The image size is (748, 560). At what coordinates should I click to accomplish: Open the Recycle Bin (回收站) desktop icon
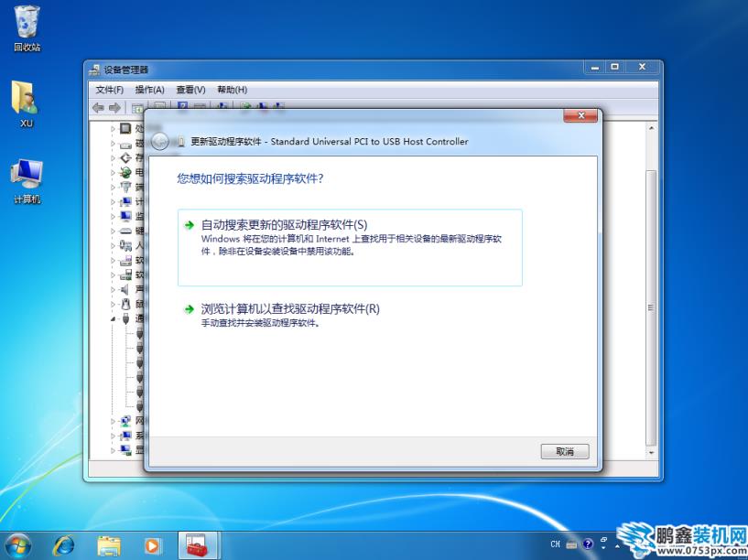(27, 27)
